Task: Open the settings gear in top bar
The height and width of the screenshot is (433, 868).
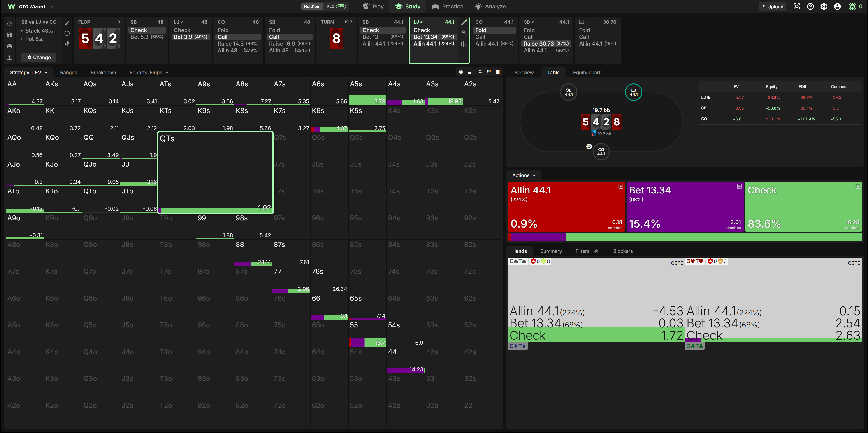Action: [x=824, y=6]
